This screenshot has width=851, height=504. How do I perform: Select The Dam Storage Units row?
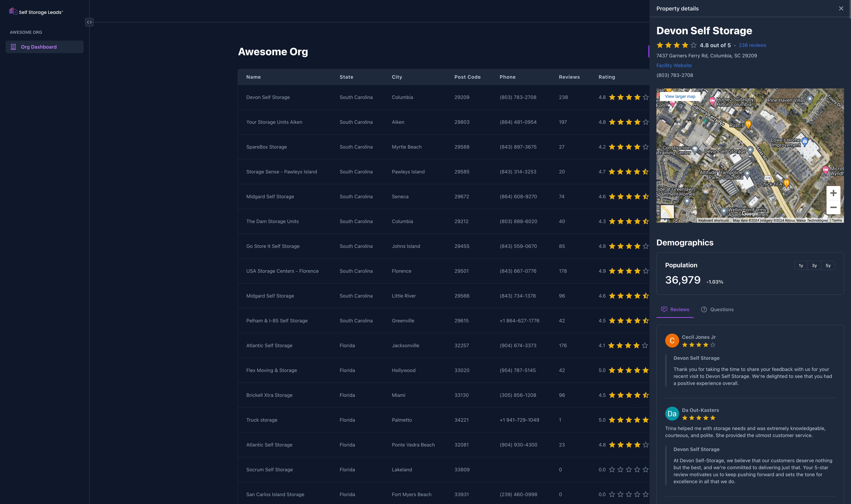(444, 221)
